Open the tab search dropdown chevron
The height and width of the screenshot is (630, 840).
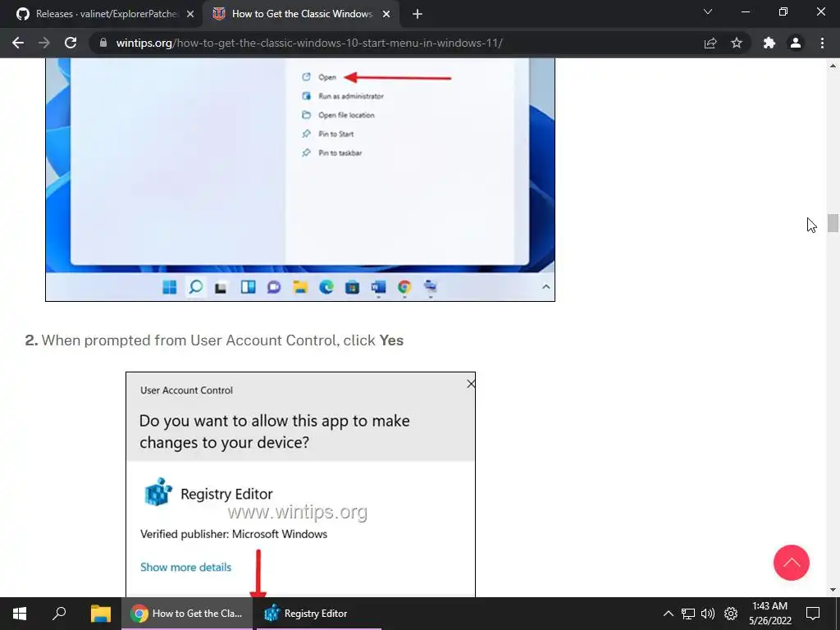(x=708, y=11)
